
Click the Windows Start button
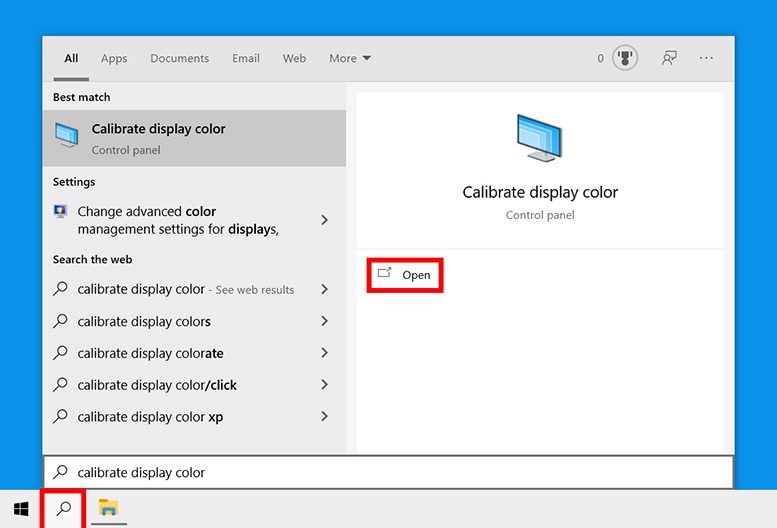click(21, 509)
